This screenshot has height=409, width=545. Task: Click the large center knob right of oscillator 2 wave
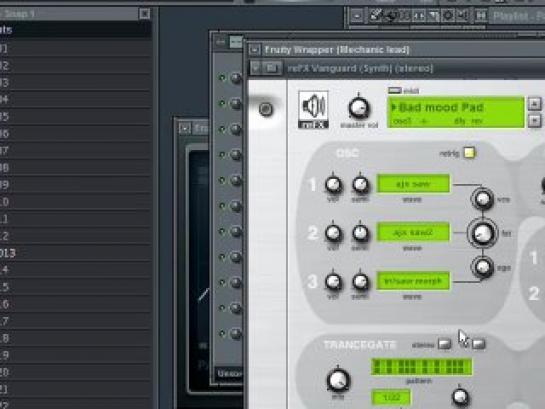(482, 233)
